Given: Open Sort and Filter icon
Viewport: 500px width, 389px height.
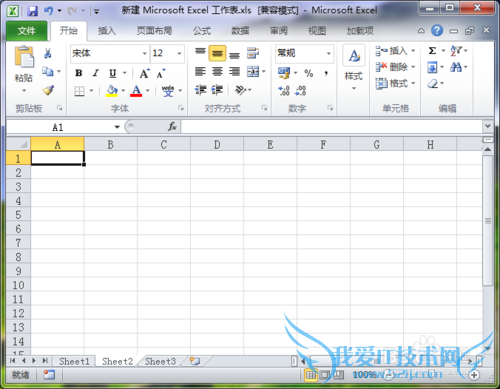Looking at the screenshot, I should (x=456, y=51).
